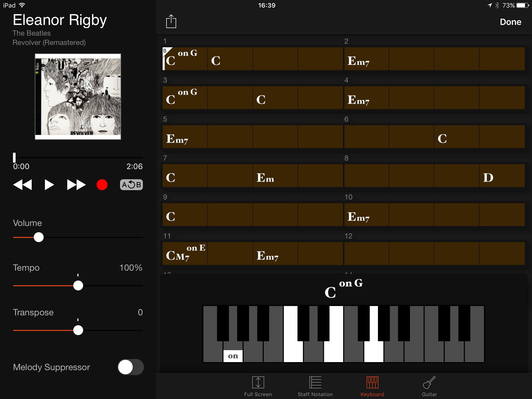Enable the Melody Suppressor switch
532x399 pixels.
(131, 367)
